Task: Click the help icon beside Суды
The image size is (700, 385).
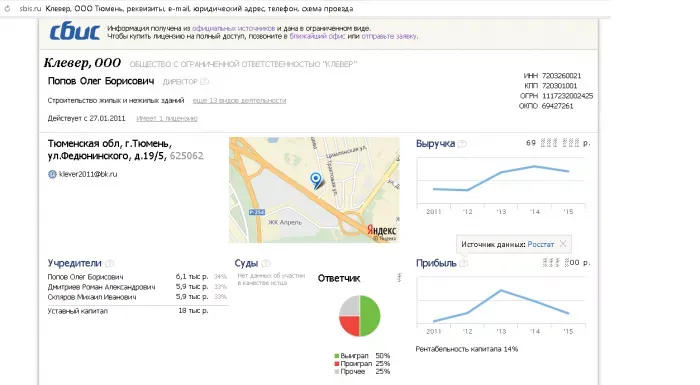Action: point(266,264)
